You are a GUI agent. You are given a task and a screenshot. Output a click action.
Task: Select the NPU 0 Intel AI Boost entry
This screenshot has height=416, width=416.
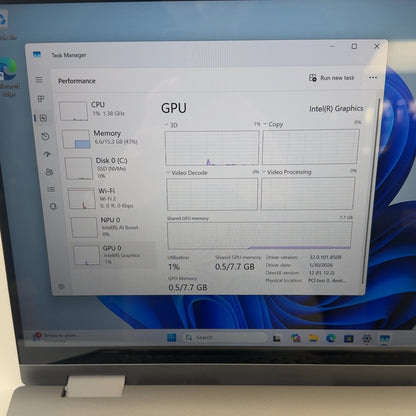113,227
